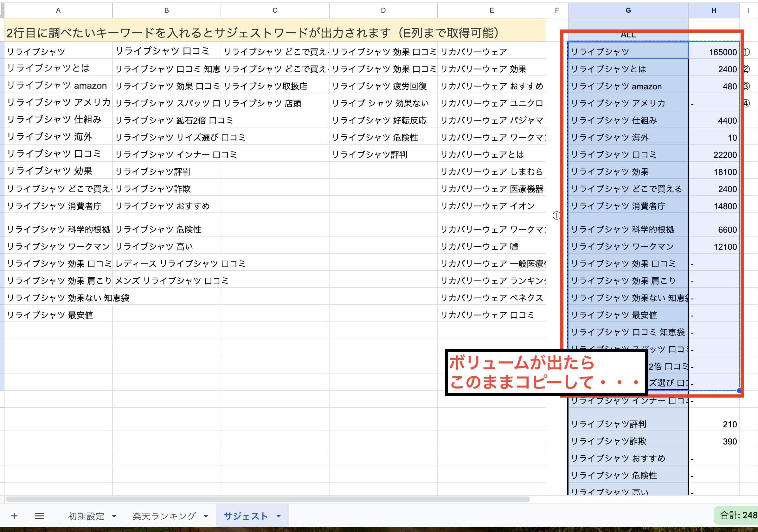Select the サジェスト sheet tab
The height and width of the screenshot is (532, 758).
(246, 516)
